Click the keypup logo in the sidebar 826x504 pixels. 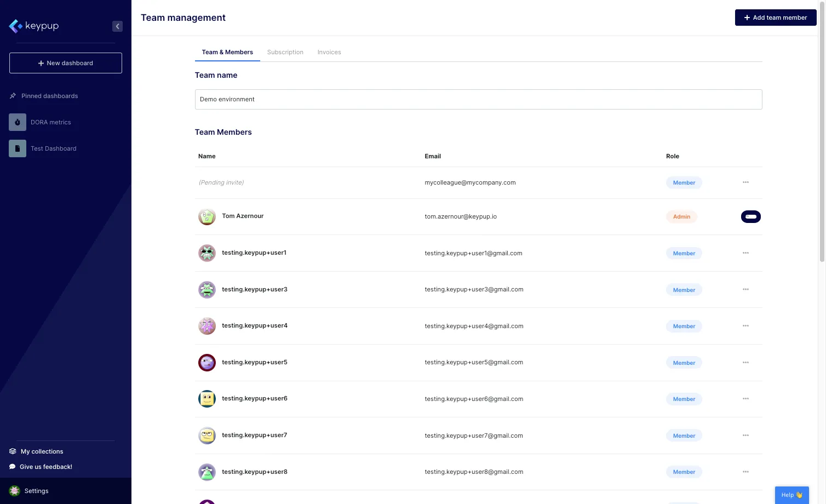point(34,26)
